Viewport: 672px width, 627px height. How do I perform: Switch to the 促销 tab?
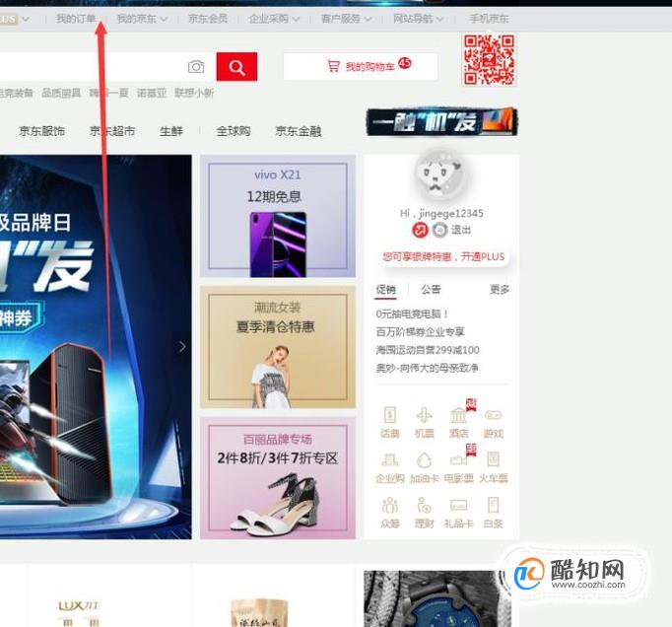click(385, 290)
